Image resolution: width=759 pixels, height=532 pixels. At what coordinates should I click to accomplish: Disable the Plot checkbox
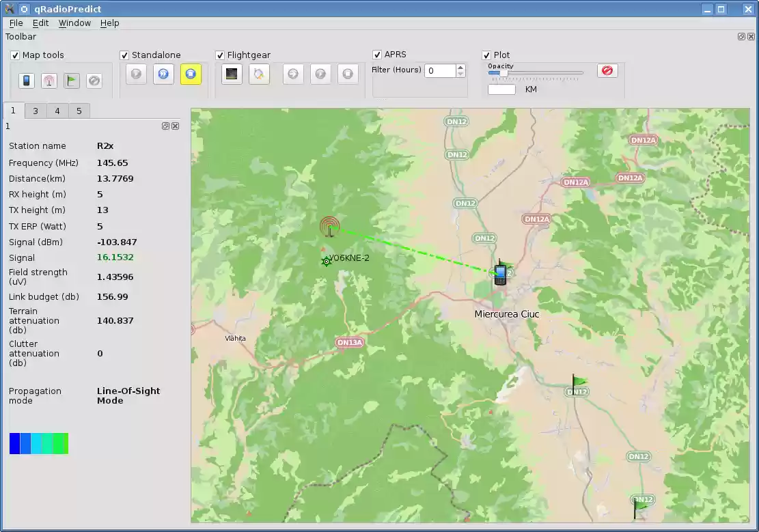tap(486, 55)
